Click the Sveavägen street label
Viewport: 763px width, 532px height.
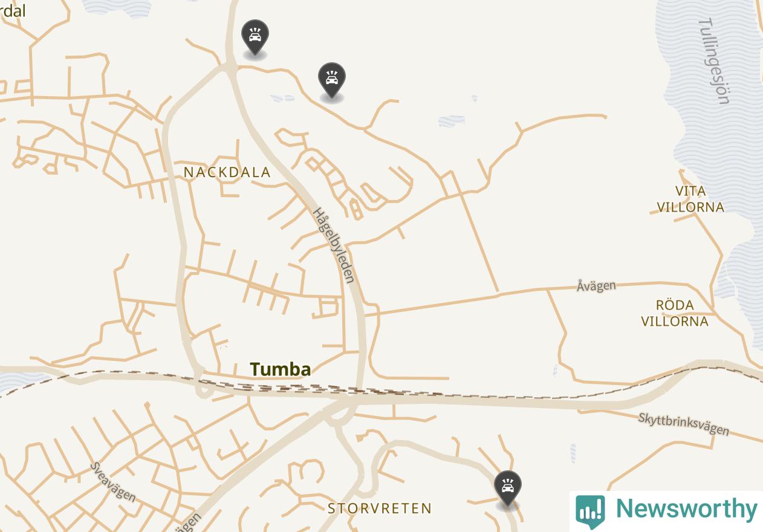(113, 482)
